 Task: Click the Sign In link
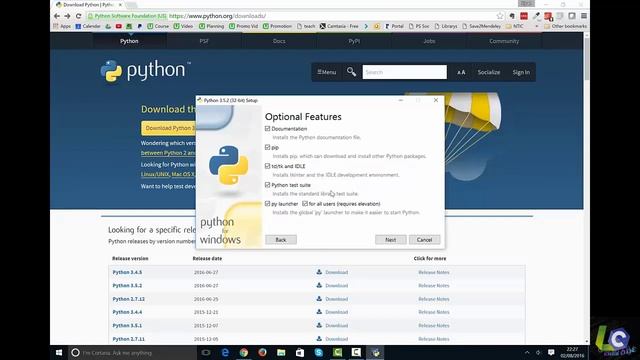[x=521, y=72]
